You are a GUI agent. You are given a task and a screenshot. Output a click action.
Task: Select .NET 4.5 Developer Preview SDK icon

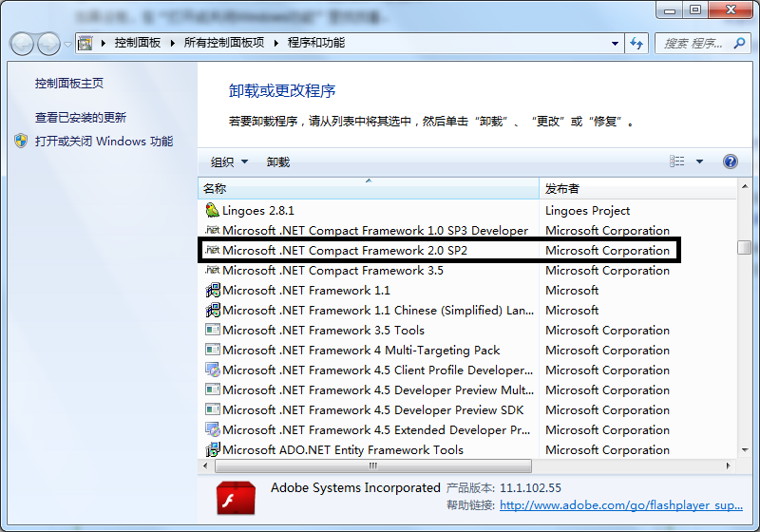pyautogui.click(x=212, y=409)
